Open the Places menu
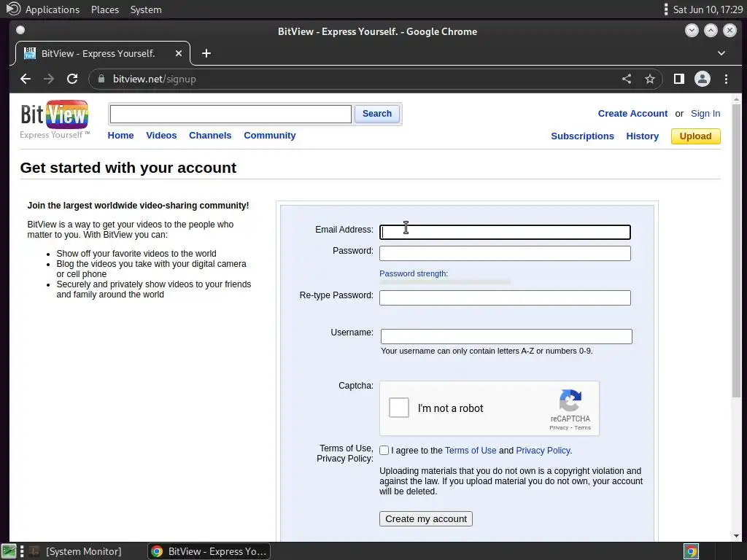This screenshot has width=747, height=560. [105, 9]
